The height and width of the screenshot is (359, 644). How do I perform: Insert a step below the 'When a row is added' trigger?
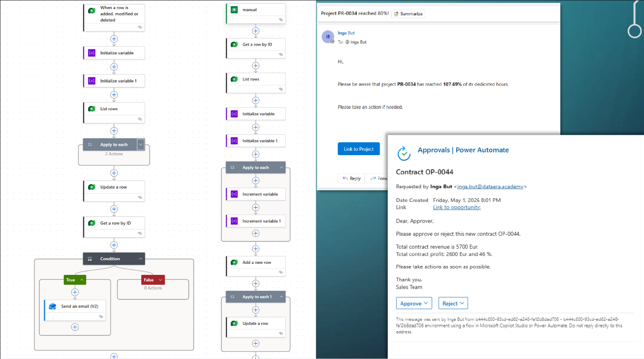point(114,39)
